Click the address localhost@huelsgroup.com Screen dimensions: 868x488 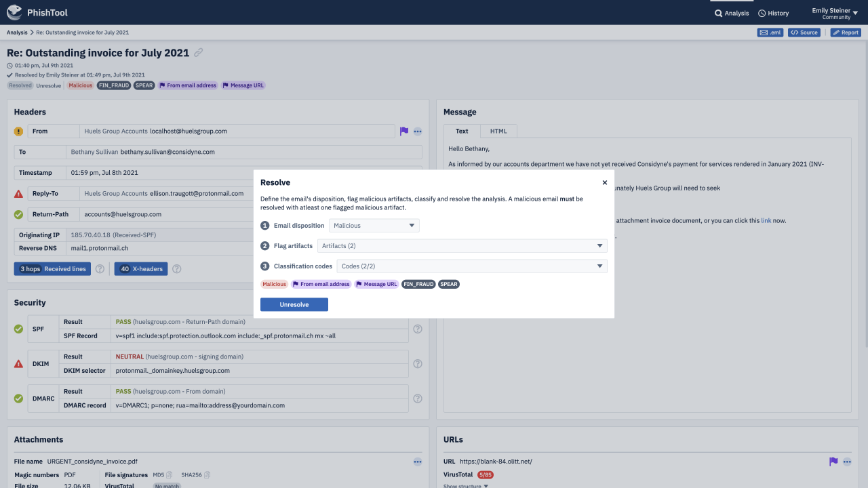[189, 131]
